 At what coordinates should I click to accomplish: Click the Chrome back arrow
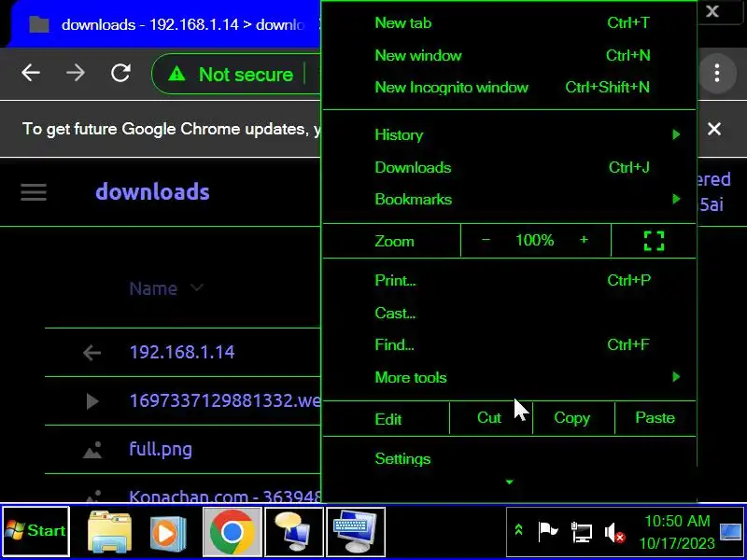(x=31, y=74)
